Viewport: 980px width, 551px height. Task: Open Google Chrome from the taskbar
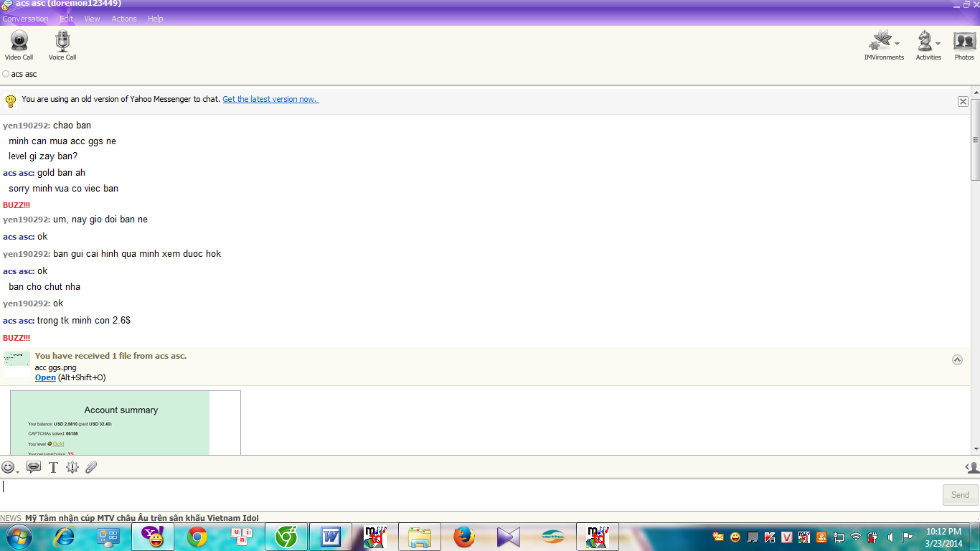197,537
